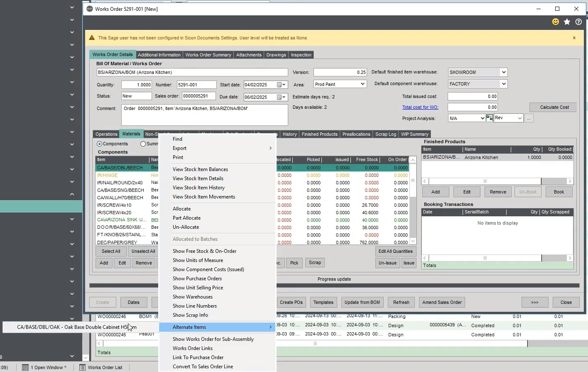This screenshot has width=588, height=372.
Task: Click the smiley feedback icon
Action: tap(556, 22)
